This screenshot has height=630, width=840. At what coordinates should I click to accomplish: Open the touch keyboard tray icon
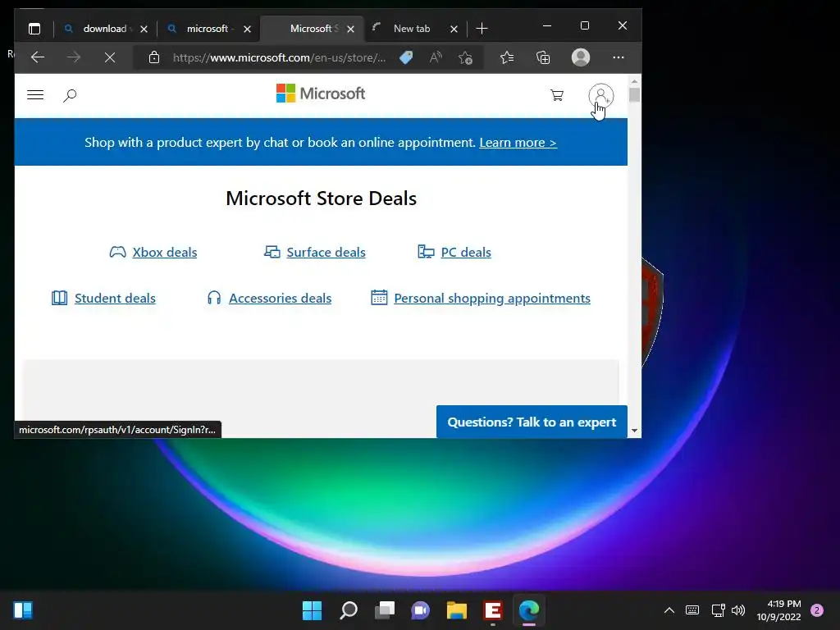pyautogui.click(x=692, y=610)
